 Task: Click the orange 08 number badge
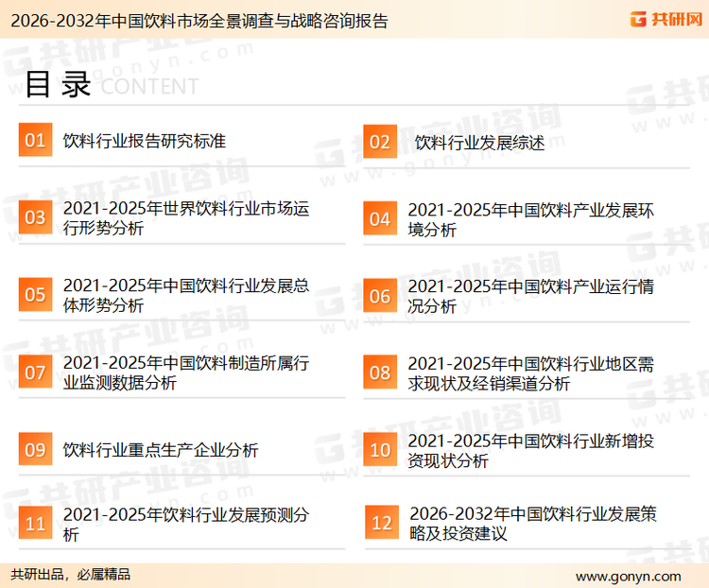(x=380, y=372)
